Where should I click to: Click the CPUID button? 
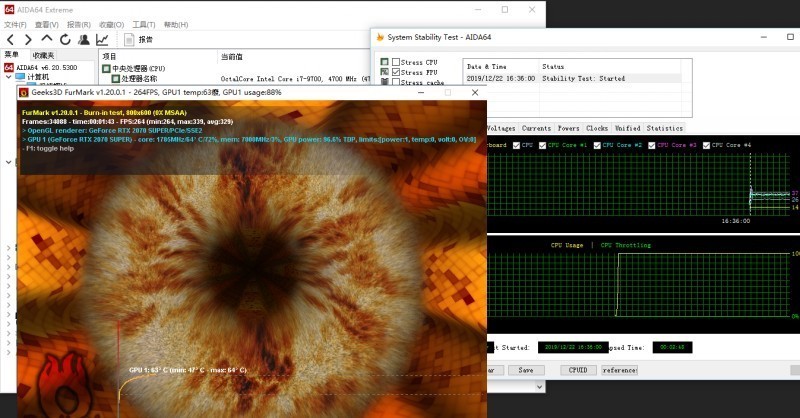coord(577,370)
